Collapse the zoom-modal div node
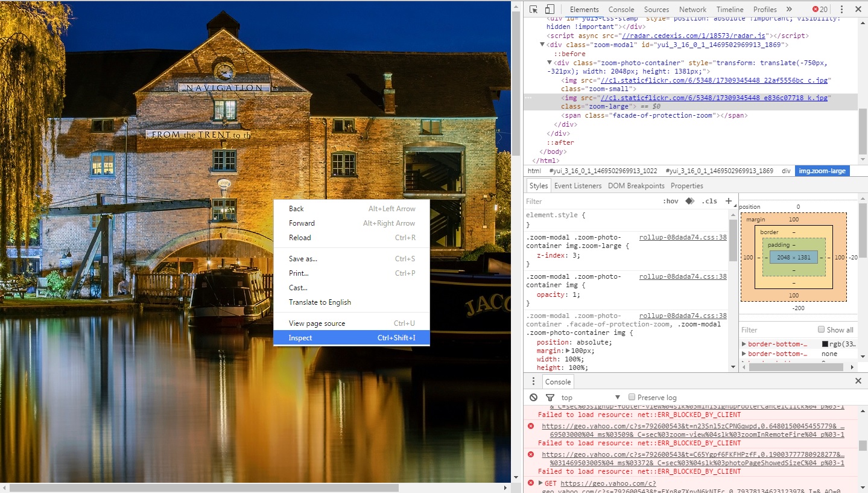Screen dimensions: 868x493 542,45
